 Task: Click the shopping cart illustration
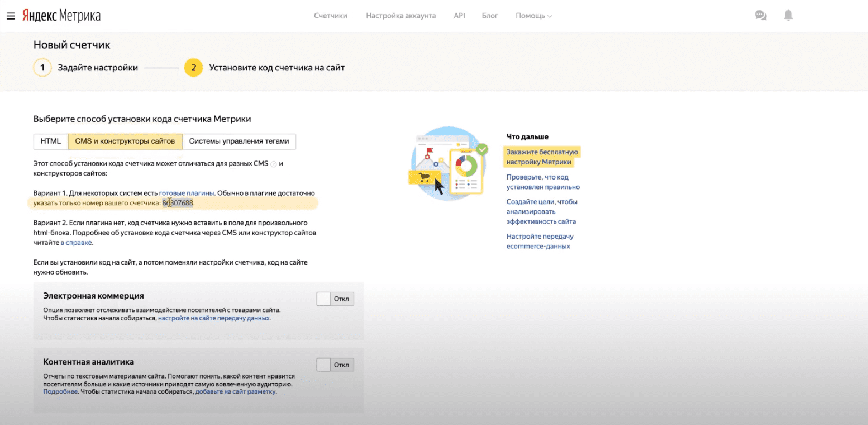pos(426,177)
